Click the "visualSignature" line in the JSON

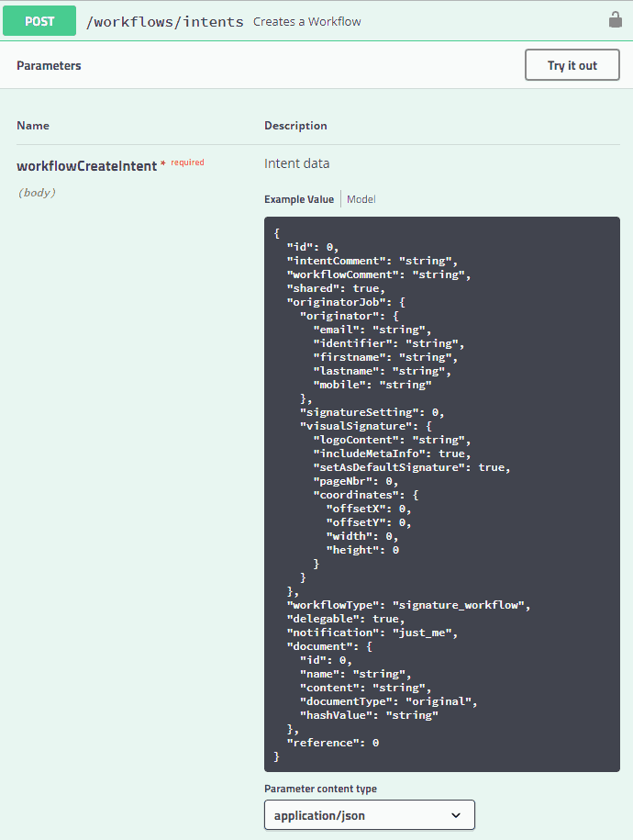click(366, 426)
